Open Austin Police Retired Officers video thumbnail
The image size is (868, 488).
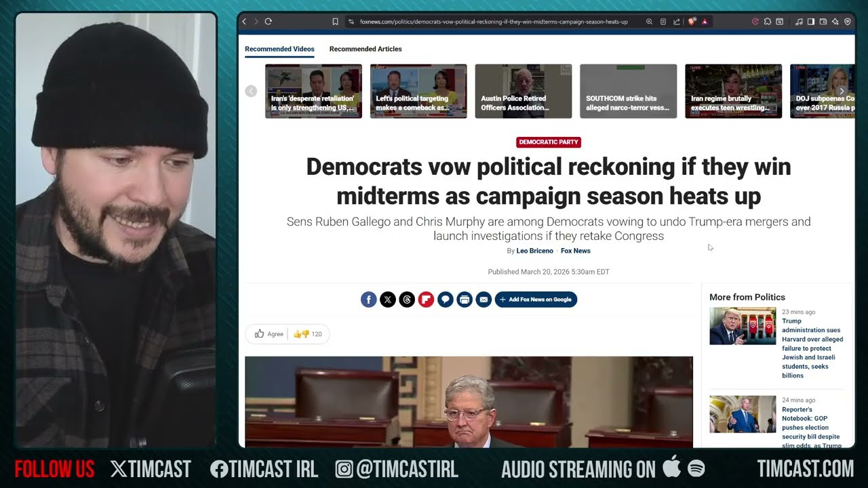coord(523,91)
